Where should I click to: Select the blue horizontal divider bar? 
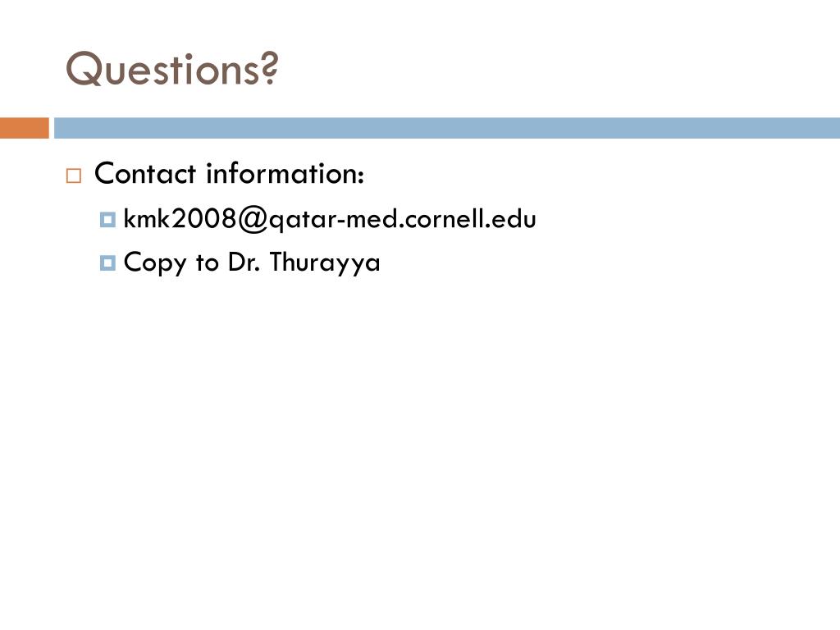point(447,128)
